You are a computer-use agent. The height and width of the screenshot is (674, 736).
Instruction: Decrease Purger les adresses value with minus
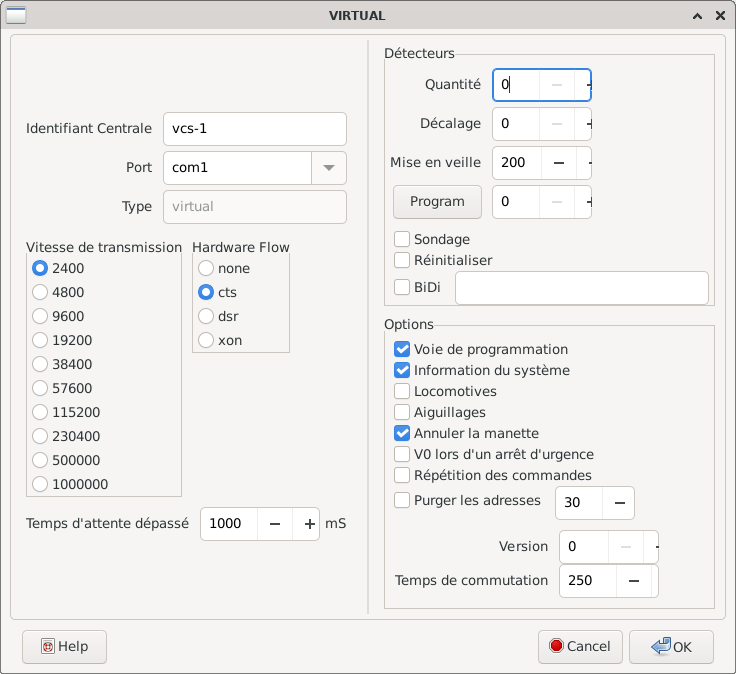pyautogui.click(x=618, y=502)
